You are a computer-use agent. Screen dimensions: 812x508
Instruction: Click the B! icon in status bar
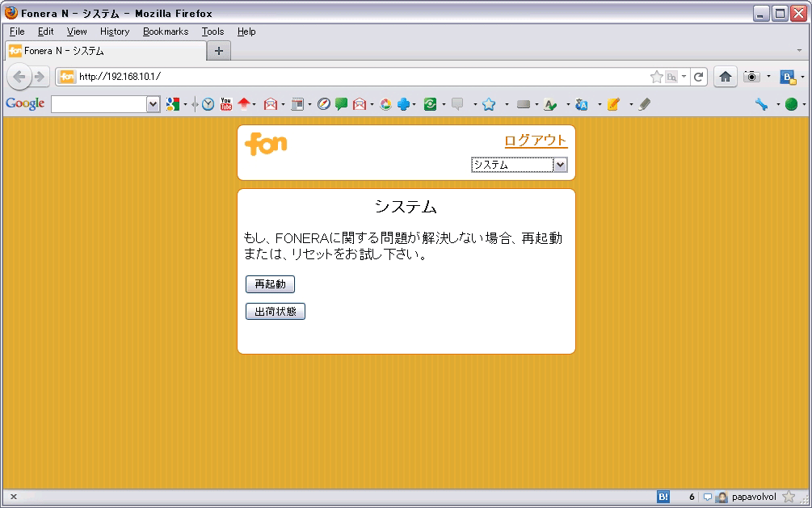click(663, 498)
